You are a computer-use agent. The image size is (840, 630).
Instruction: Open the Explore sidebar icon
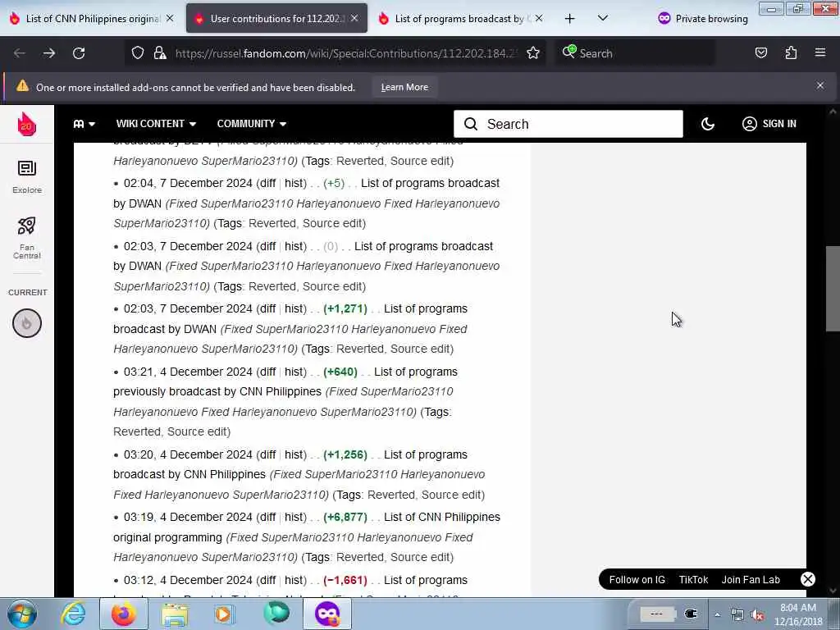(27, 177)
